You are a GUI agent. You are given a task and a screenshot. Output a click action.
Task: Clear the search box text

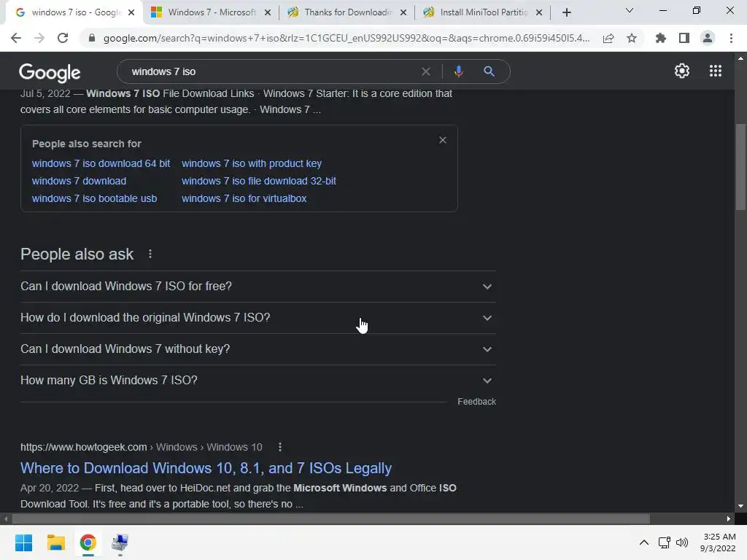point(426,71)
